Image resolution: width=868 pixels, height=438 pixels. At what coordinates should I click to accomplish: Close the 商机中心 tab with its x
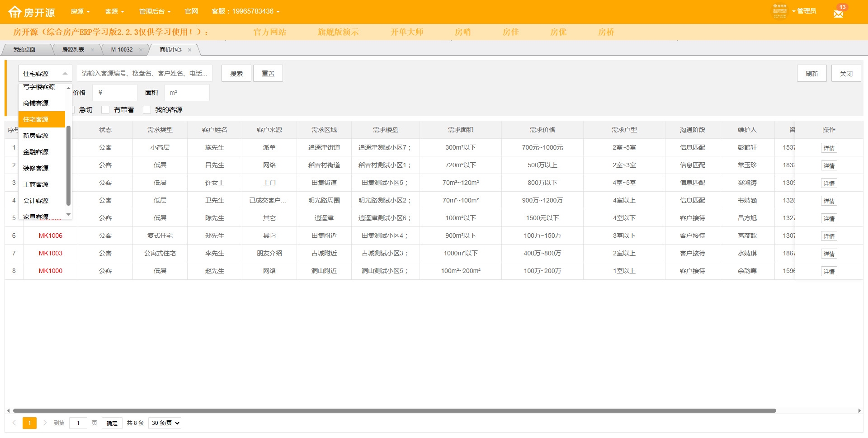click(x=190, y=50)
